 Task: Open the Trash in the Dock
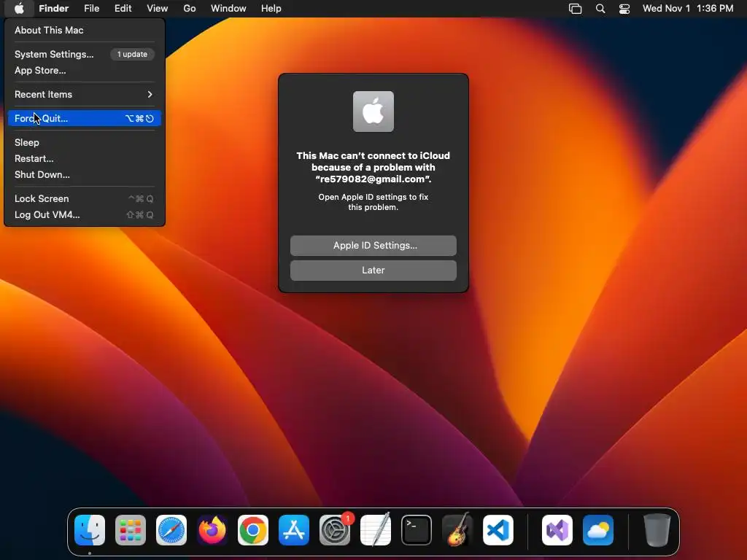pos(657,530)
